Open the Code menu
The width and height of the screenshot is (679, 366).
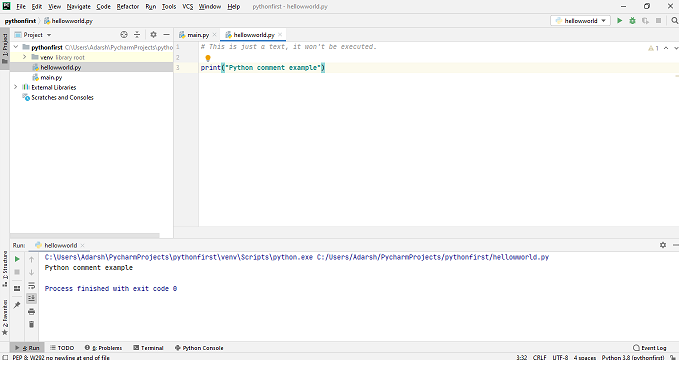[x=103, y=6]
